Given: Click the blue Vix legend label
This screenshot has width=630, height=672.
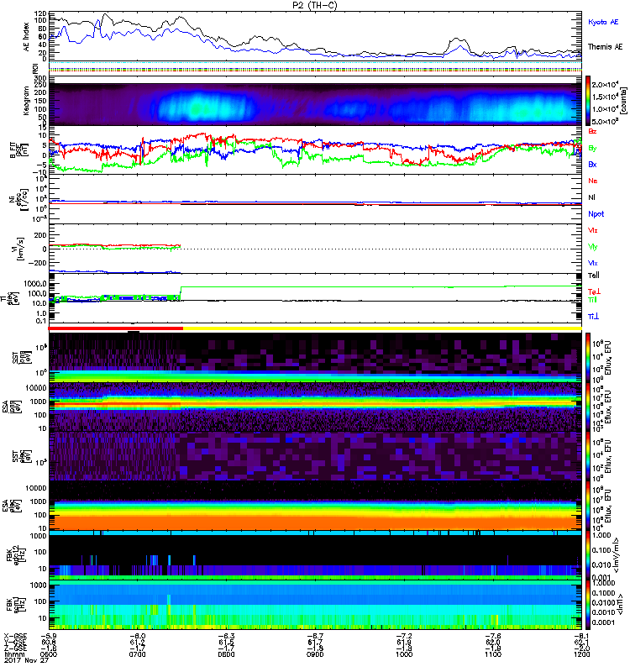Looking at the screenshot, I should (x=592, y=263).
